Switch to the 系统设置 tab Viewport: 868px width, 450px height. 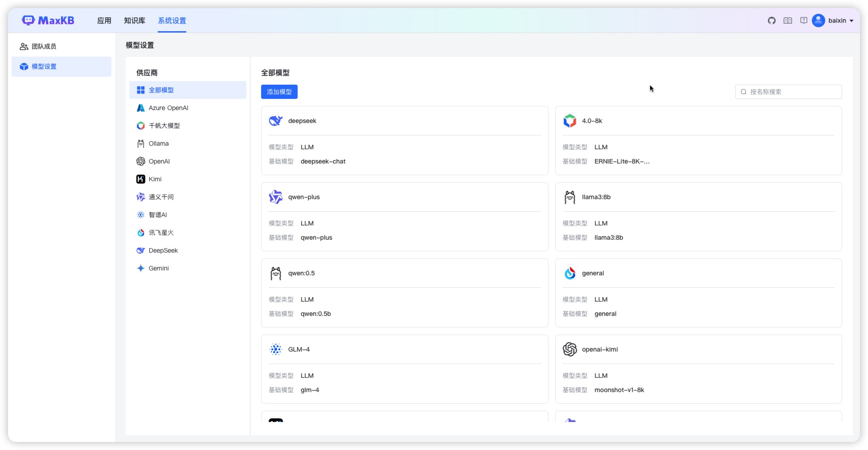coord(172,20)
